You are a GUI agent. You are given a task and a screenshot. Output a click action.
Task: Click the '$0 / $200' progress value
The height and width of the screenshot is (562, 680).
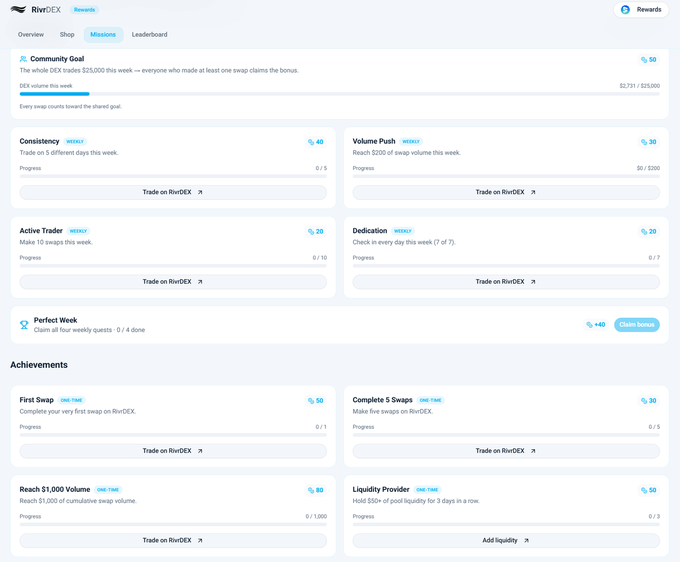pos(648,168)
